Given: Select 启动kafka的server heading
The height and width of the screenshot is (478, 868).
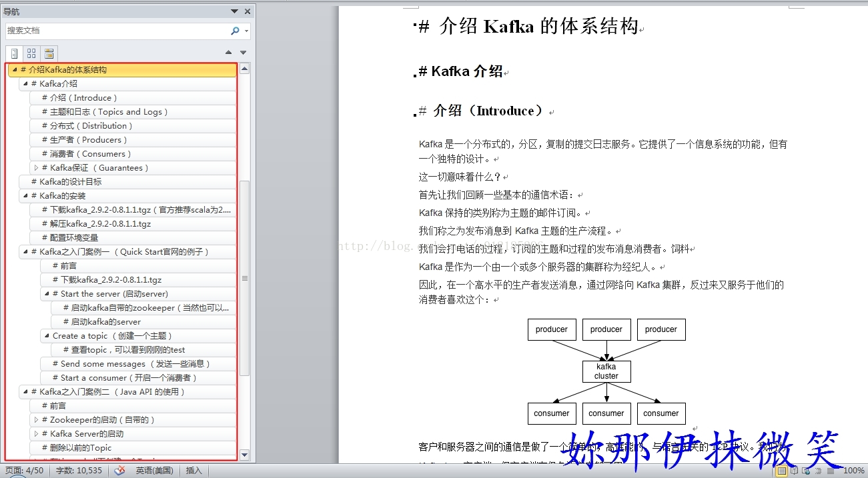Looking at the screenshot, I should pyautogui.click(x=143, y=322).
